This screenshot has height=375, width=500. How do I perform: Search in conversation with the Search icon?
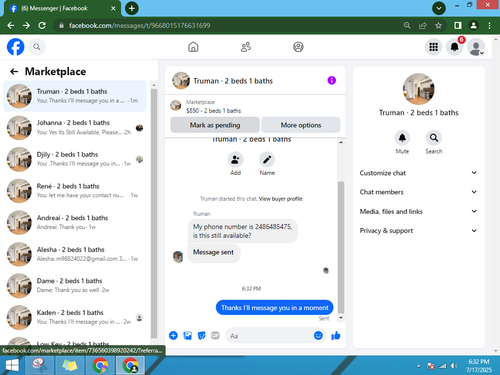[x=434, y=138]
